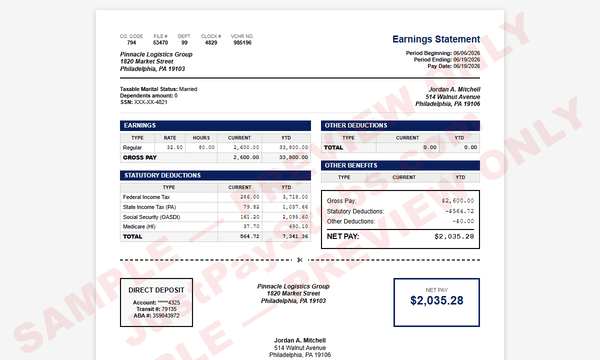This screenshot has height=360, width=600.
Task: Select the Medicare (HI) label
Action: coord(139,226)
